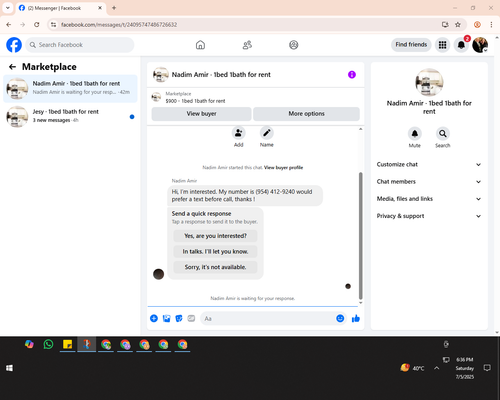Open the clock and date in system tray

[x=465, y=368]
